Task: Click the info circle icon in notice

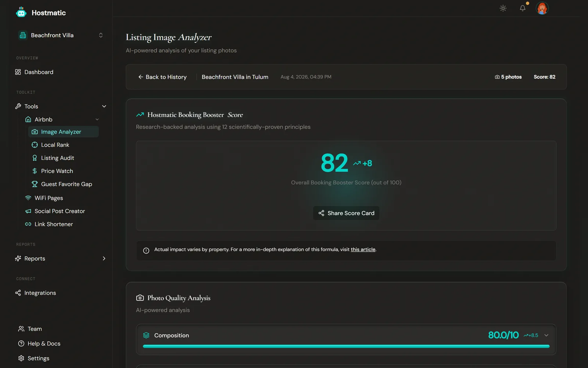Action: point(146,251)
